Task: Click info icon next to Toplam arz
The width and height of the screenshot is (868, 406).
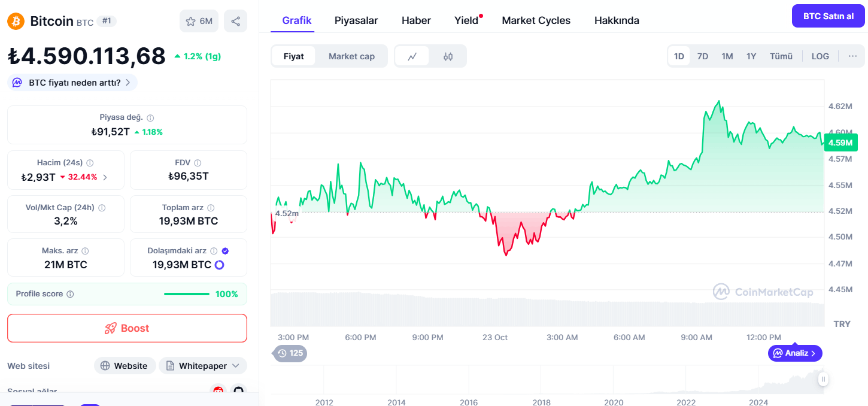Action: (x=211, y=208)
